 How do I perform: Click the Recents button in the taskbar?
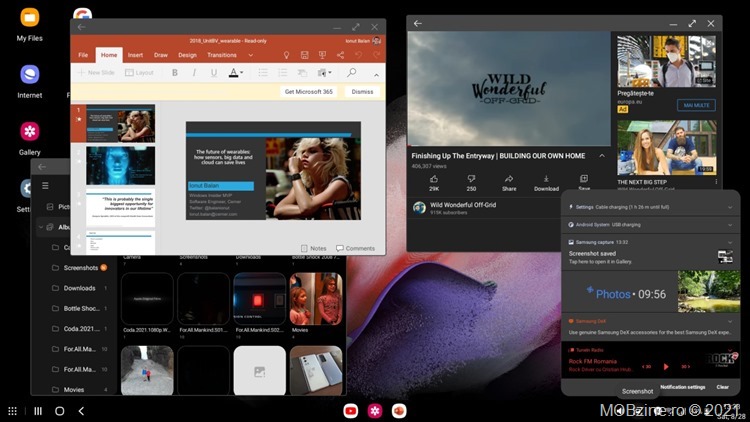tap(38, 411)
